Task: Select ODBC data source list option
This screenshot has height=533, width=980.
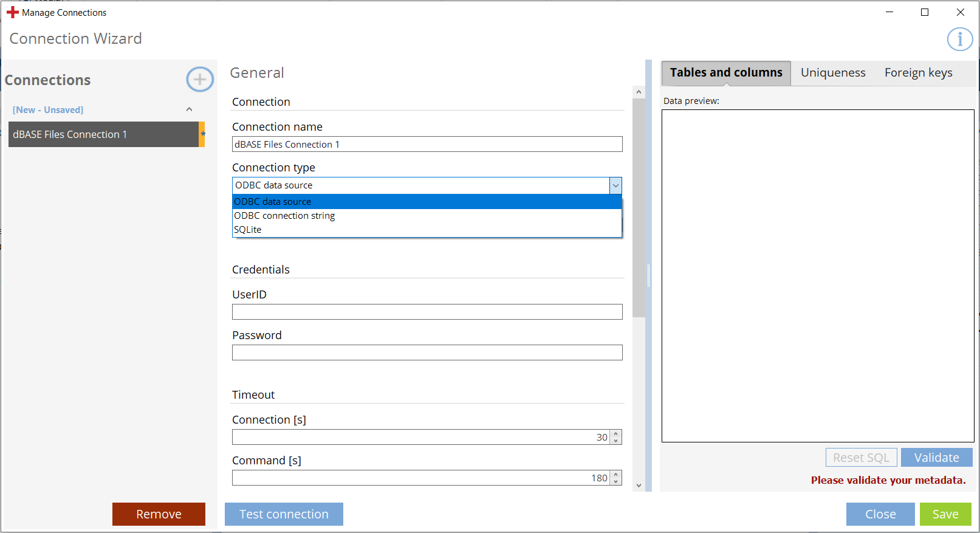Action: coord(273,202)
